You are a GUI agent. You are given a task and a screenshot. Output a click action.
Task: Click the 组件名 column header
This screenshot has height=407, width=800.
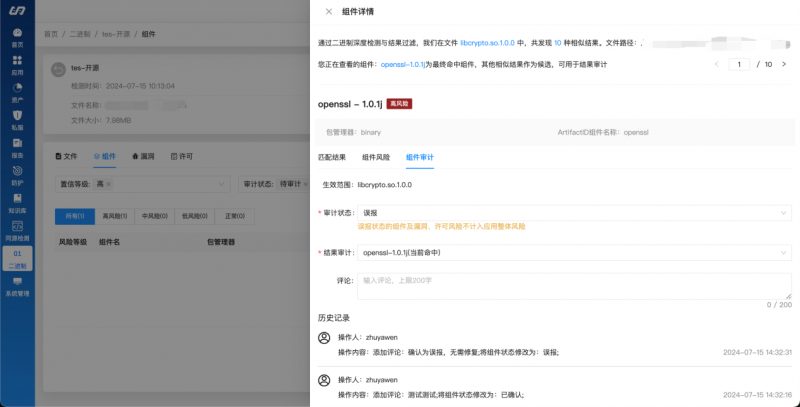[109, 242]
